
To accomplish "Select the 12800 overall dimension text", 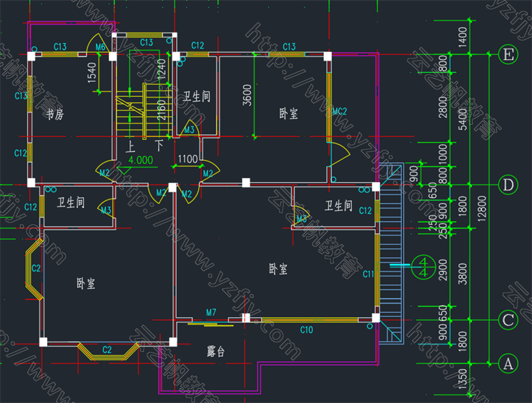I will pyautogui.click(x=482, y=209).
